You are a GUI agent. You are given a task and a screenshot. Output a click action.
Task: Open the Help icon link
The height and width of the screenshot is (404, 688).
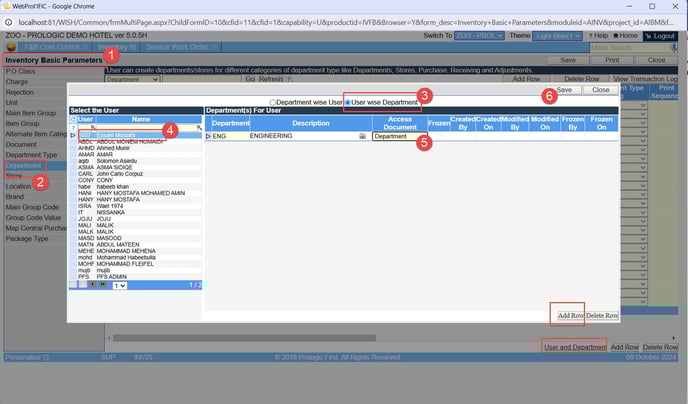[595, 35]
